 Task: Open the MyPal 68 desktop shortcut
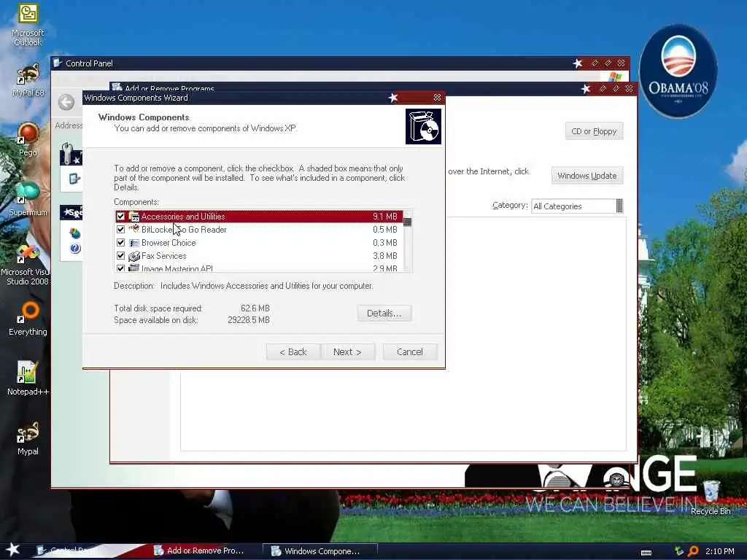28,80
